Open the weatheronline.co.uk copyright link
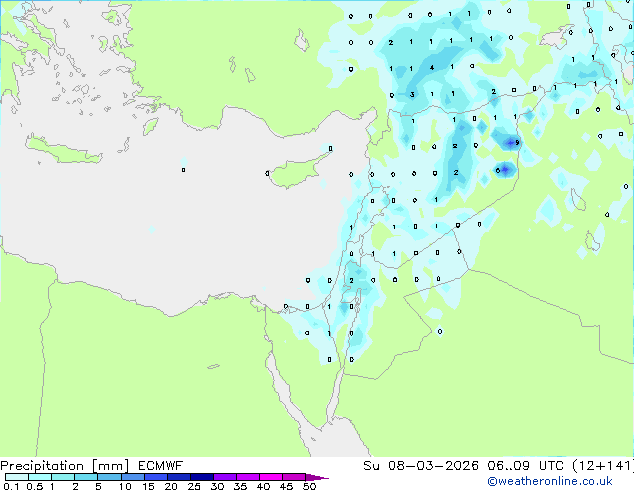The height and width of the screenshot is (490, 634). tap(550, 481)
